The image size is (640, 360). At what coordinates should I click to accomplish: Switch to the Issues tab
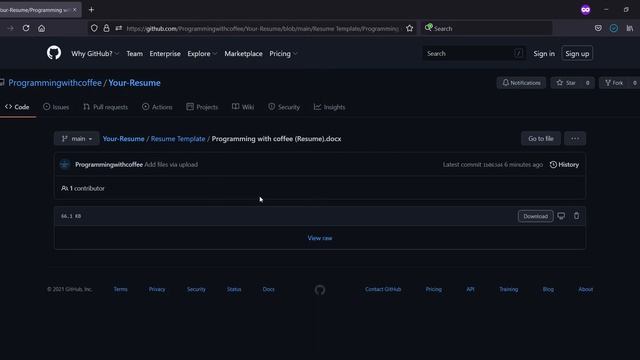click(56, 107)
